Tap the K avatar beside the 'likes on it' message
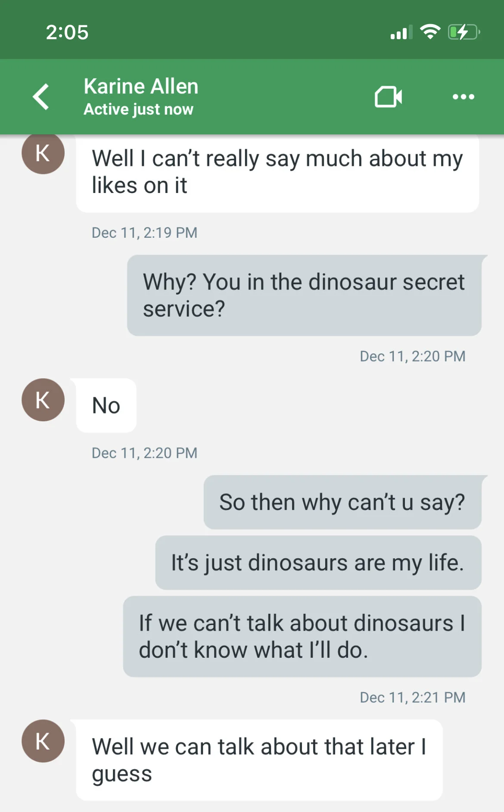This screenshot has width=504, height=812. (x=43, y=154)
